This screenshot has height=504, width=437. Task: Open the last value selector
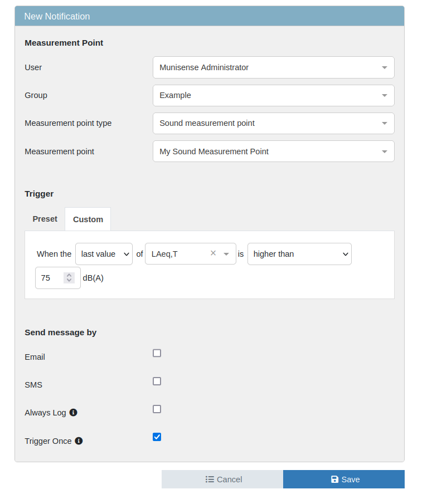coord(104,254)
